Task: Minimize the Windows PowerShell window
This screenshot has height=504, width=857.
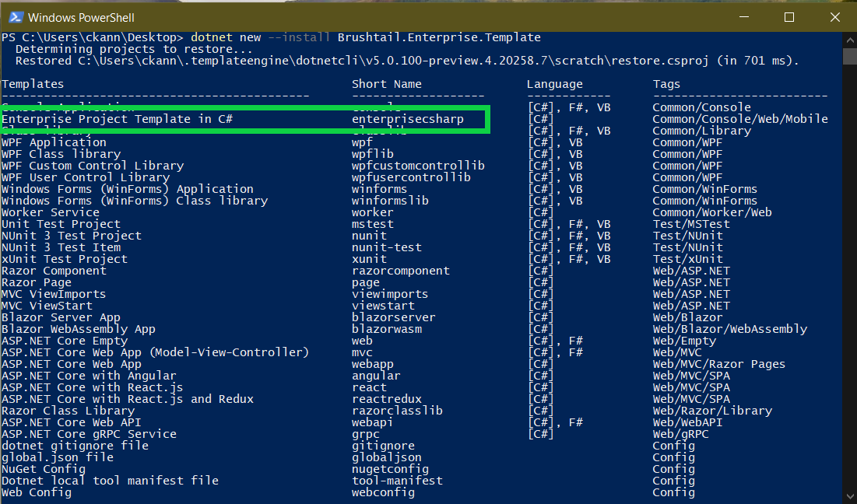Action: pos(743,17)
